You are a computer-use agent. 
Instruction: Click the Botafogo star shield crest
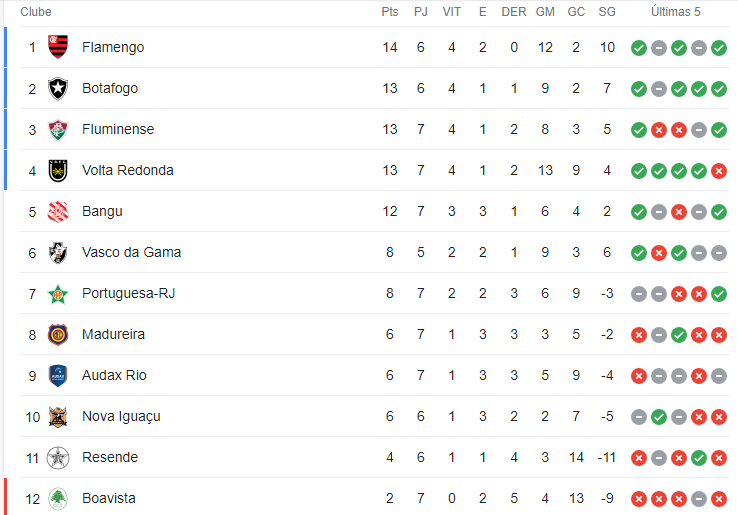58,88
